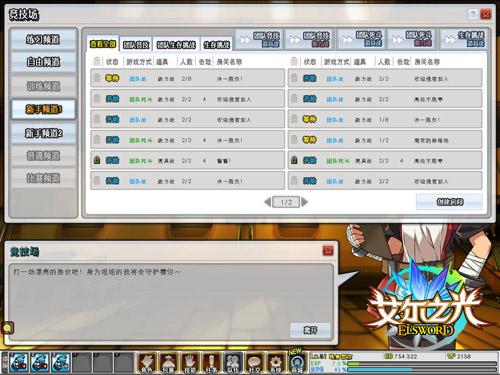Quick join 生存挑战 道具战
500x375 pixels.
pos(464,39)
